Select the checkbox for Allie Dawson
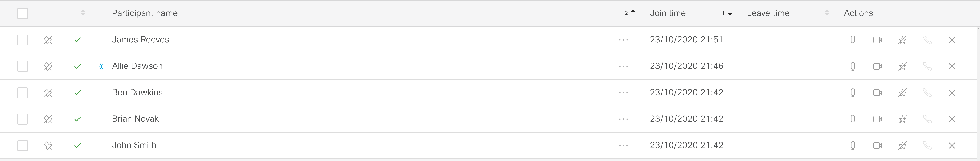Viewport: 980px width, 161px height. [23, 66]
